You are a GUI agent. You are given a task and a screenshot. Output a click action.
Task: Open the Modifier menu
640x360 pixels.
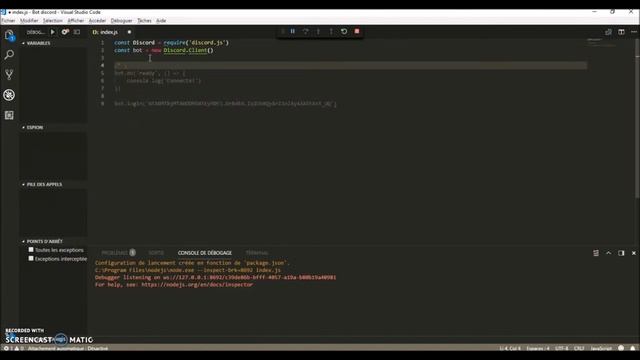[29, 20]
